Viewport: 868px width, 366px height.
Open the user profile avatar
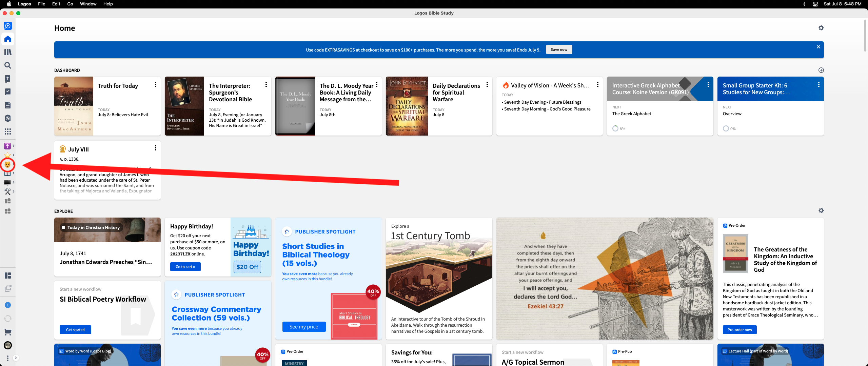click(7, 345)
